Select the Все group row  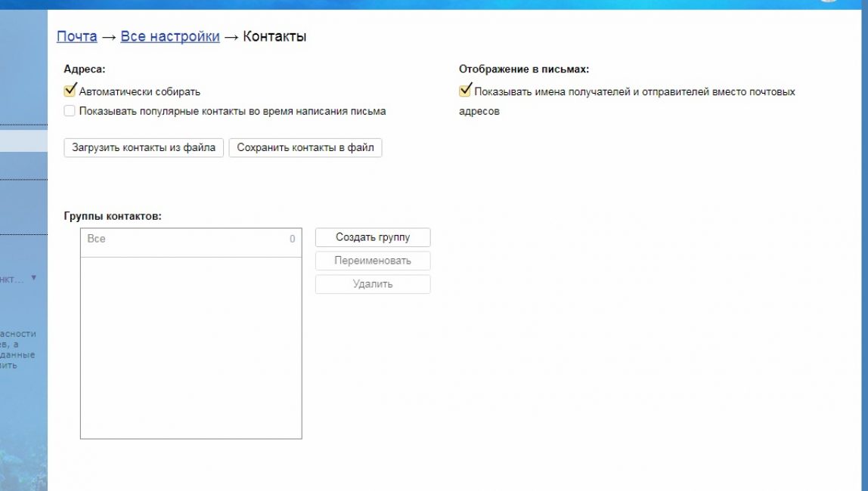click(191, 242)
